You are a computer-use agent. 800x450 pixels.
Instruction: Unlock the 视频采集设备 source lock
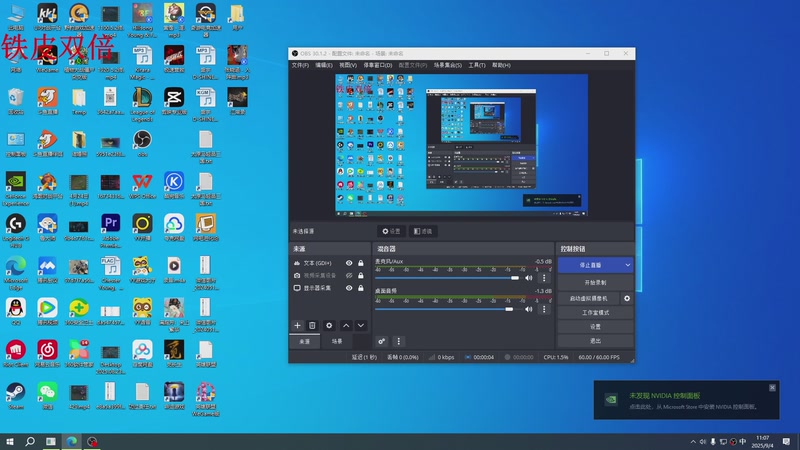[x=361, y=276]
